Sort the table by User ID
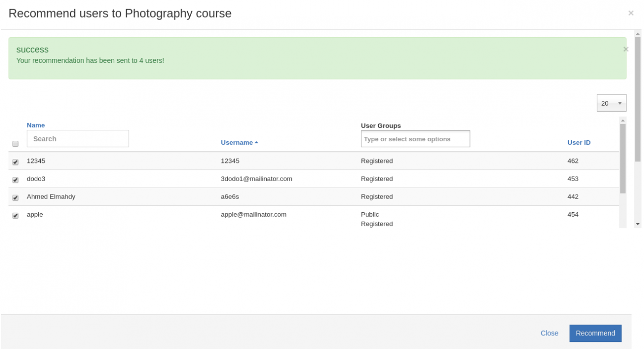Viewport: 644px width, 349px height. point(579,143)
